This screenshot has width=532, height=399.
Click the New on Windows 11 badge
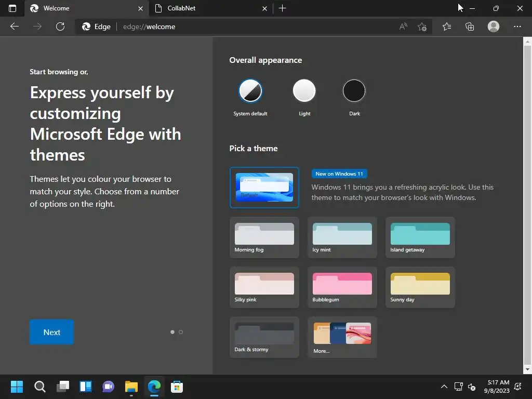[x=339, y=174]
